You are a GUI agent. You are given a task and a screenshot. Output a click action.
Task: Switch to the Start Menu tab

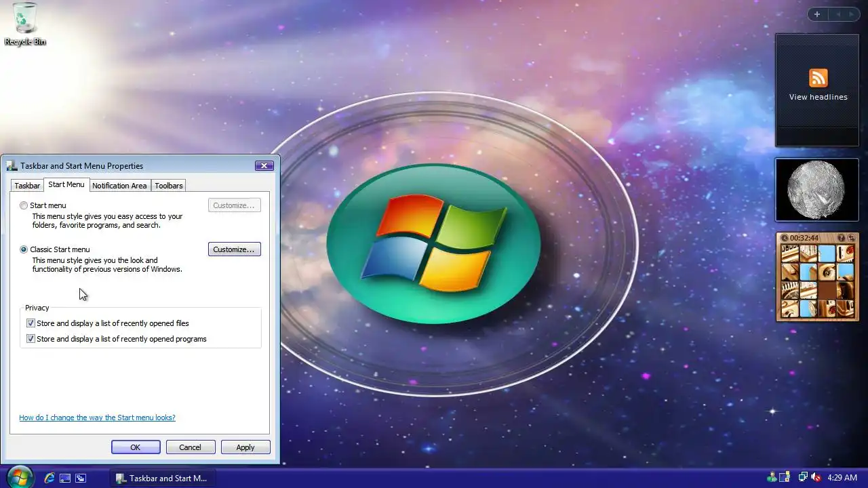tap(66, 184)
